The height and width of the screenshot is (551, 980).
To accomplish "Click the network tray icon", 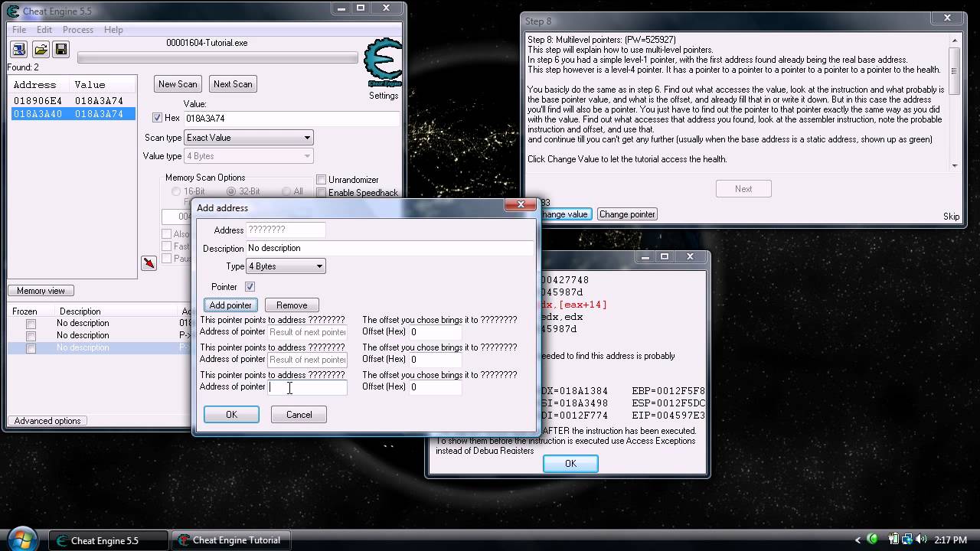I will click(x=906, y=540).
